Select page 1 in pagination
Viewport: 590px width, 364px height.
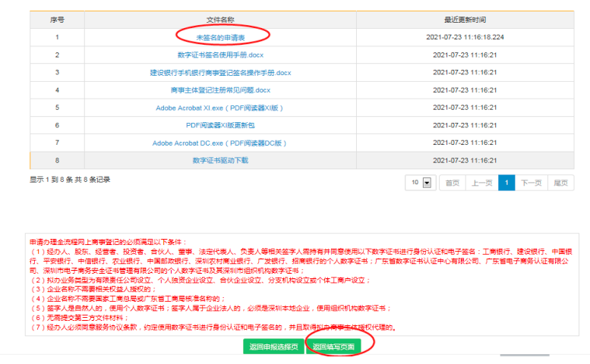(x=506, y=183)
